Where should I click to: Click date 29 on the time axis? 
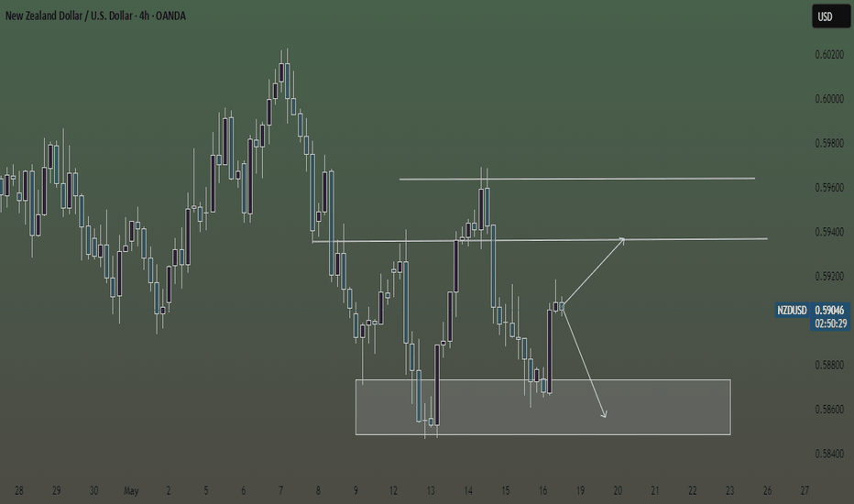coord(57,490)
